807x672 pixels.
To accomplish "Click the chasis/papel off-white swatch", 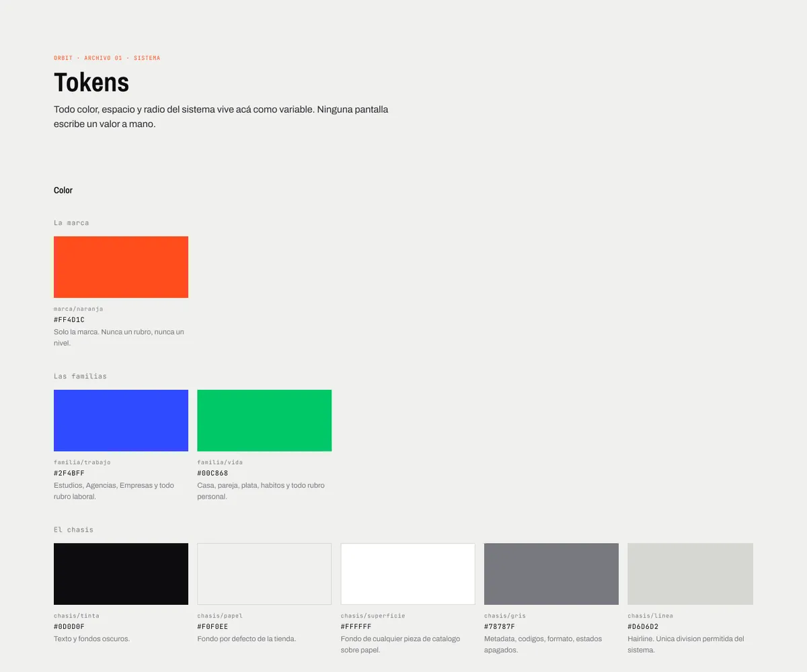I will pos(264,574).
